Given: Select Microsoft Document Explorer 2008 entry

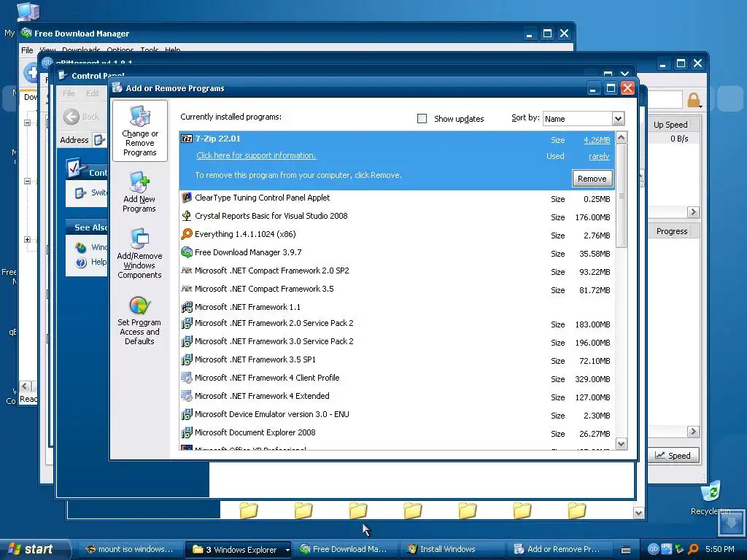Looking at the screenshot, I should pos(398,433).
